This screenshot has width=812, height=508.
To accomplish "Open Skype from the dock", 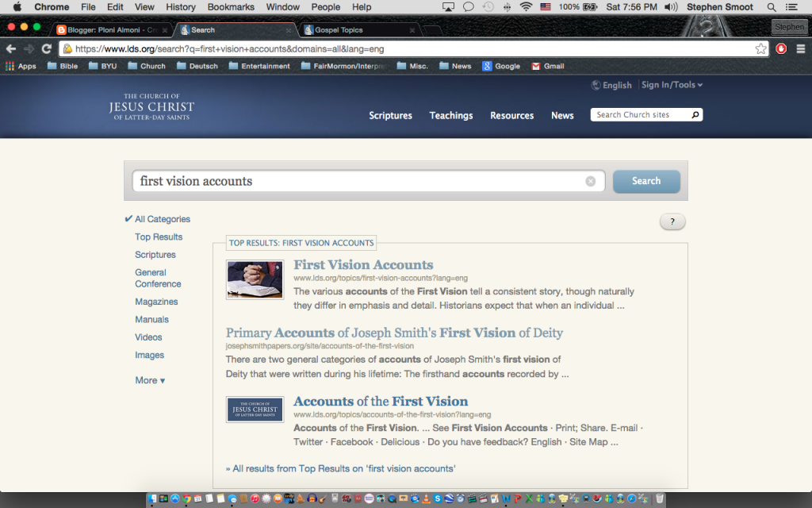I will [x=438, y=498].
